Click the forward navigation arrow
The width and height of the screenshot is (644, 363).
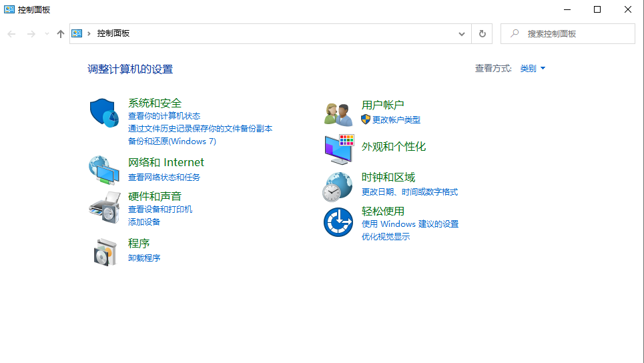[31, 34]
